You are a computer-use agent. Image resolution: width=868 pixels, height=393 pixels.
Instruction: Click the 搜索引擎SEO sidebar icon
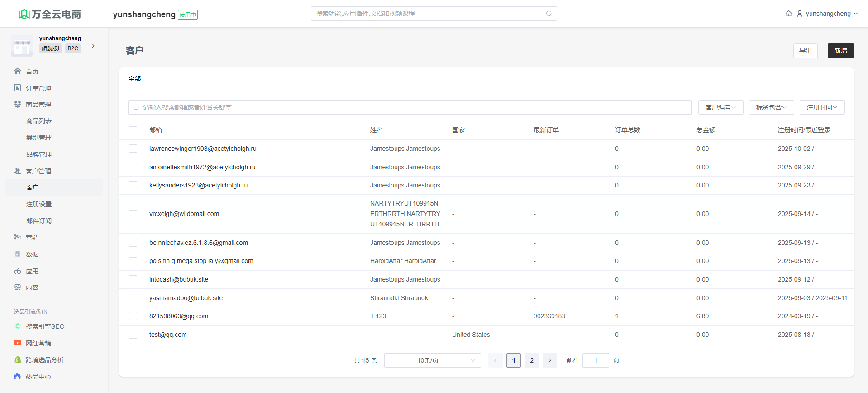(18, 326)
